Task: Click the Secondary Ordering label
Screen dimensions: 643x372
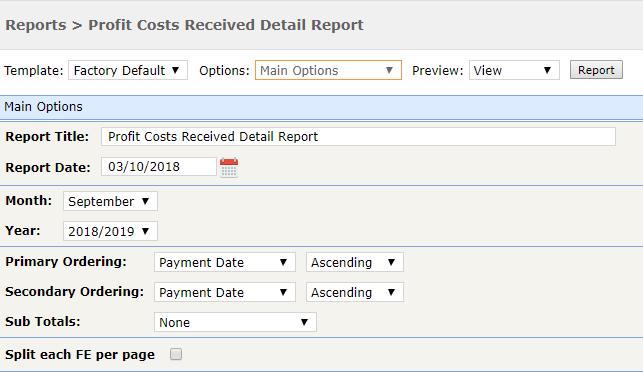Action: (x=75, y=292)
